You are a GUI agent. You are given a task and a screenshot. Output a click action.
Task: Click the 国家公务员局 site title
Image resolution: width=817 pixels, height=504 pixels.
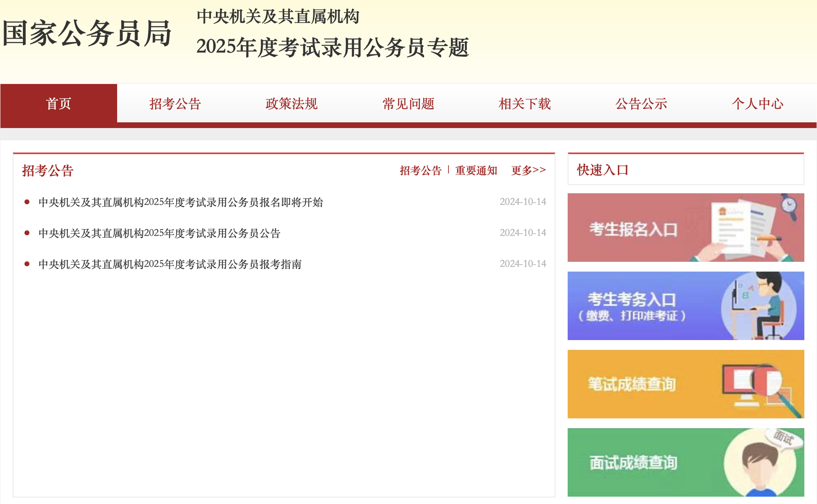(x=87, y=33)
